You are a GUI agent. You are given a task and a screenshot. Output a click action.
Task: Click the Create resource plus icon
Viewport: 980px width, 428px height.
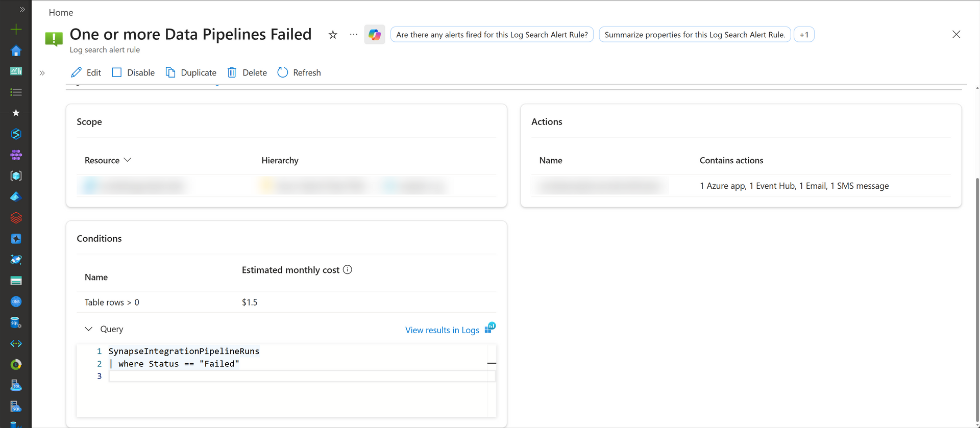16,29
